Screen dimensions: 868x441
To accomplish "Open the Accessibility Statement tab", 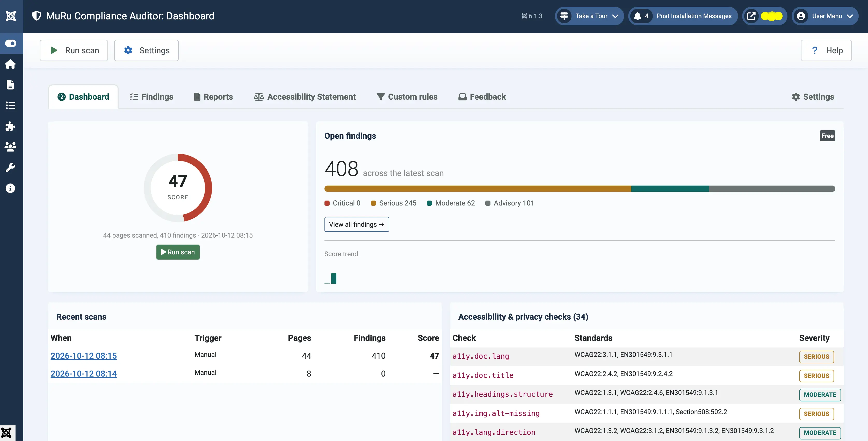I will pyautogui.click(x=305, y=97).
